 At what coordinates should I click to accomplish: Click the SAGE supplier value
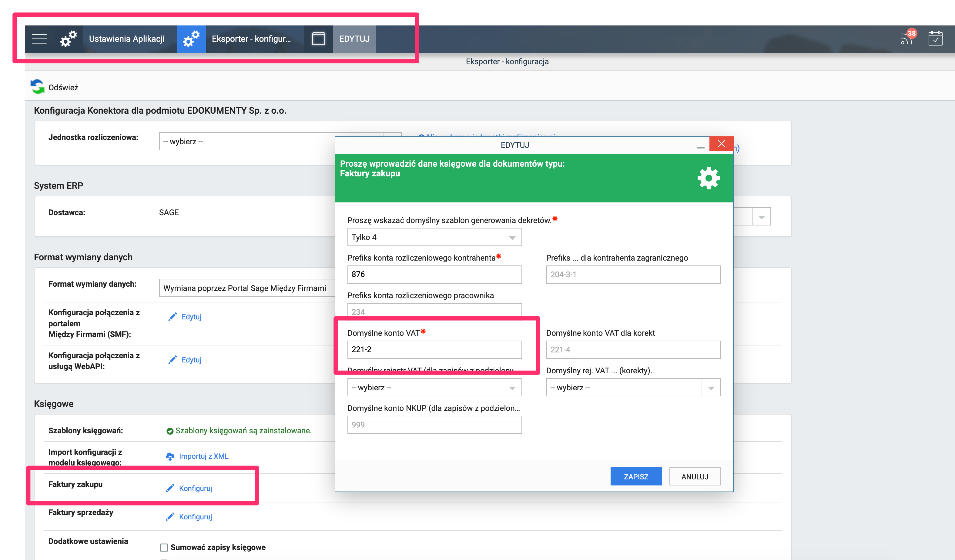tap(169, 212)
